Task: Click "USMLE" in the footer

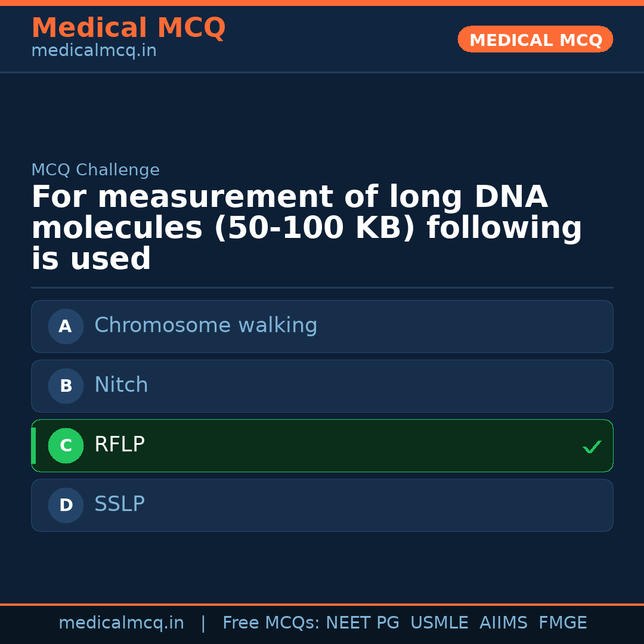Action: tap(439, 623)
